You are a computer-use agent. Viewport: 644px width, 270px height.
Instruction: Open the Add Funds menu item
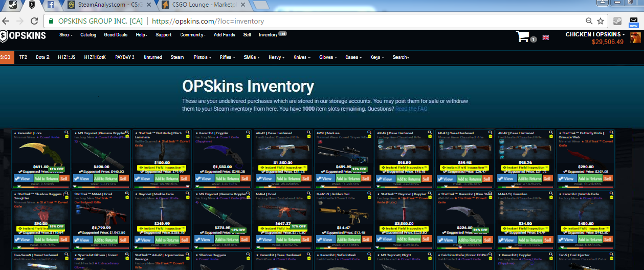225,35
